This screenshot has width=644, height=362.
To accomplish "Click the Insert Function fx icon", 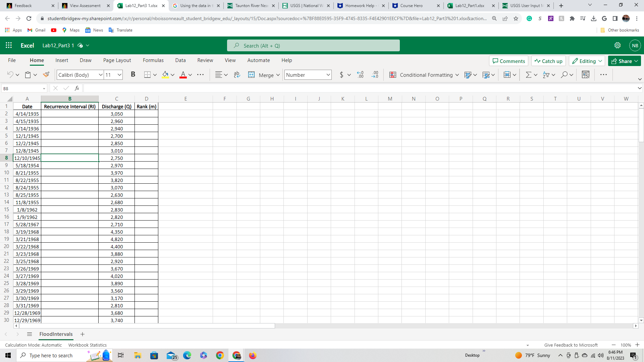I will tap(77, 88).
